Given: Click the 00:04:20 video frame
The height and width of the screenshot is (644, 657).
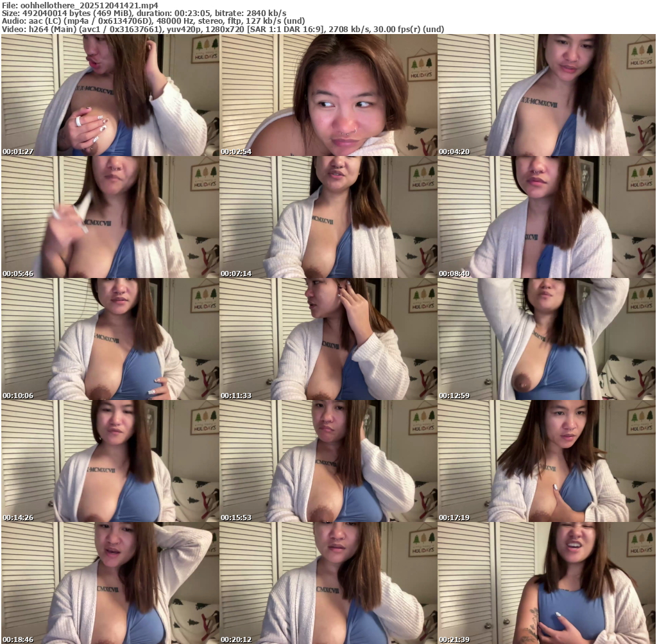Looking at the screenshot, I should tap(546, 95).
